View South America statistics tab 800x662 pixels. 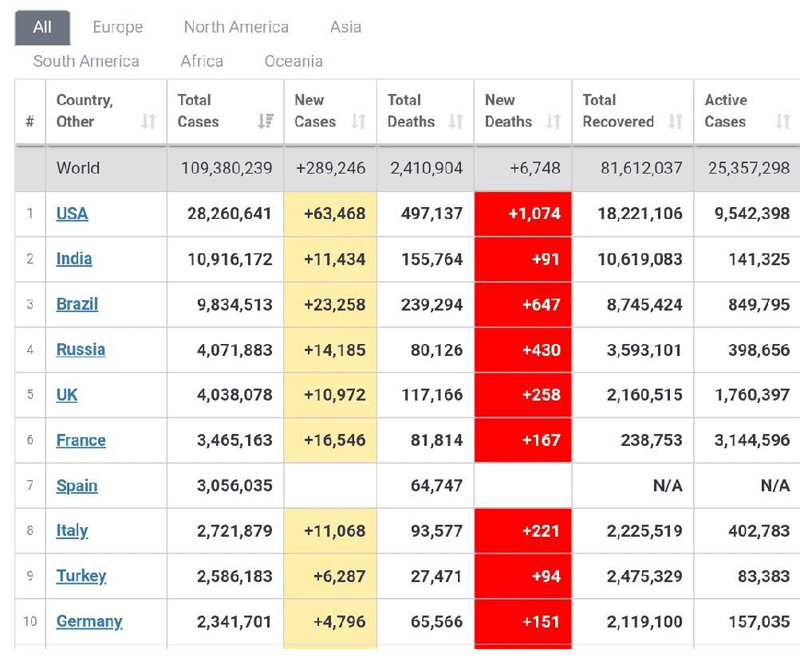[85, 62]
